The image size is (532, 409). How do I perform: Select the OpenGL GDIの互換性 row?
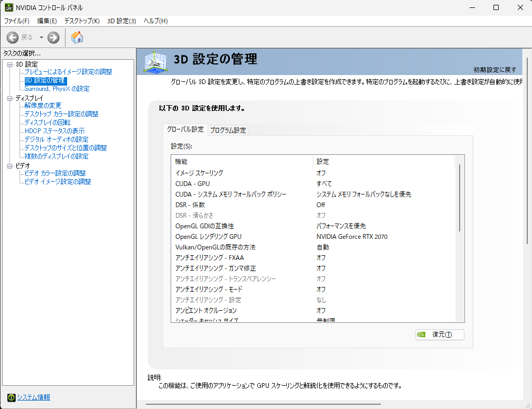click(x=312, y=226)
